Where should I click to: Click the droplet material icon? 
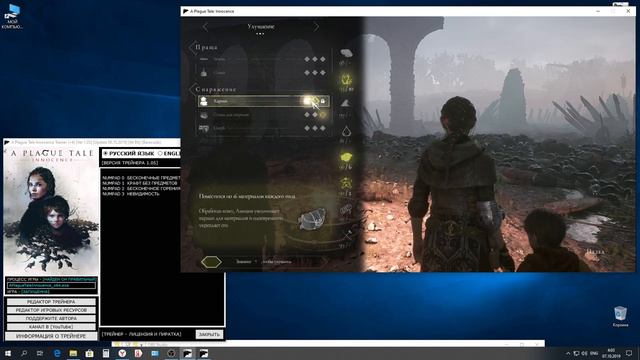pyautogui.click(x=346, y=131)
